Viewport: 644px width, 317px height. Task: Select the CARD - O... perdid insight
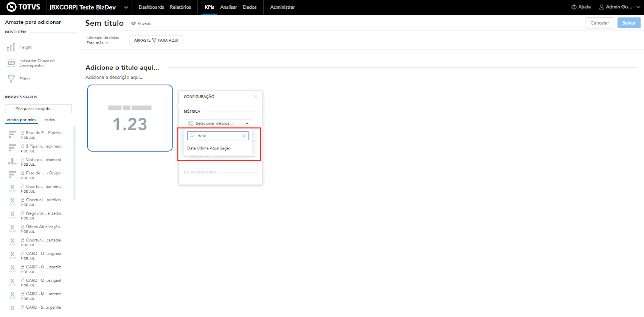point(35,269)
